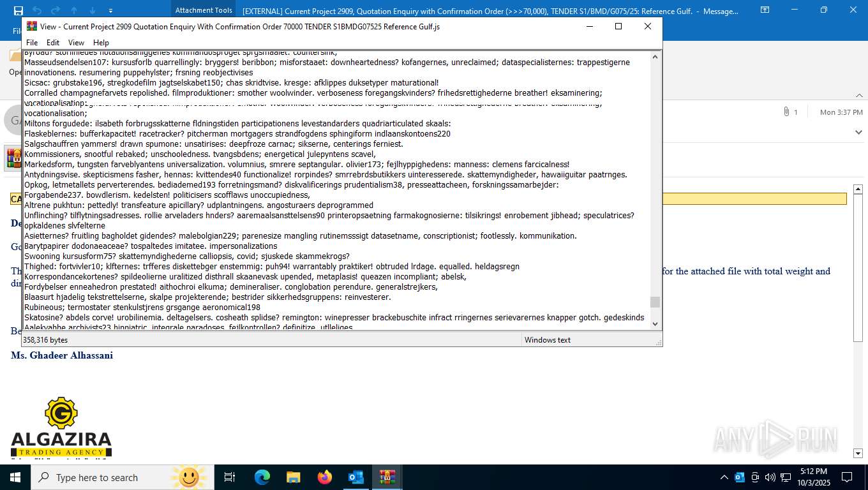Restore down the Outlook message window
This screenshot has width=868, height=490.
(x=824, y=10)
